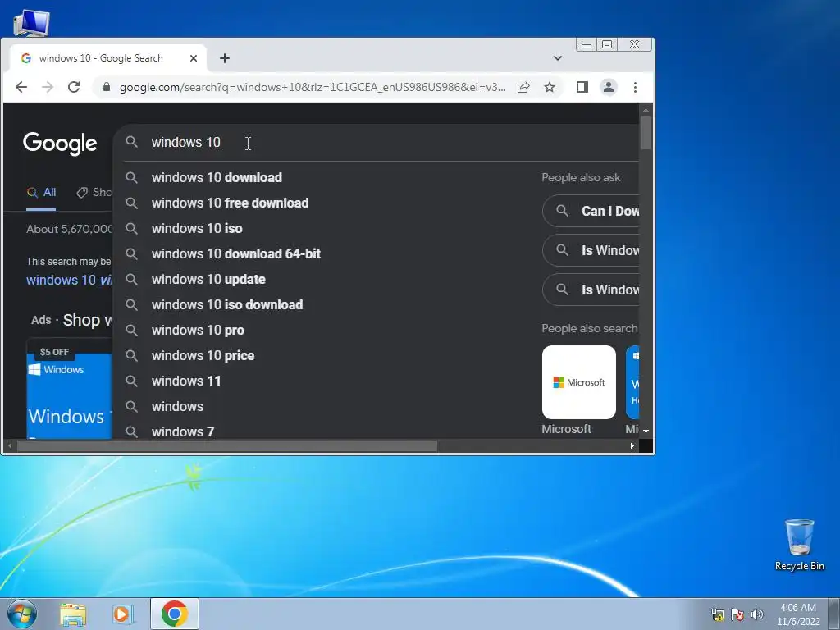Open a new Chrome tab
Image resolution: width=840 pixels, height=630 pixels.
tap(225, 58)
